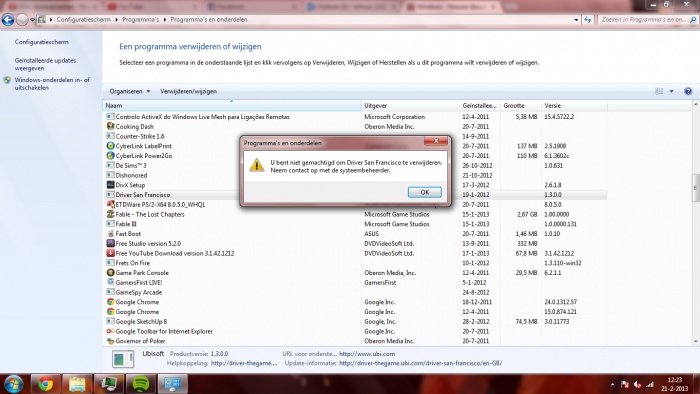The image size is (700, 394).
Task: Select the Free Studio version 5.2.0 icon
Action: coord(110,243)
